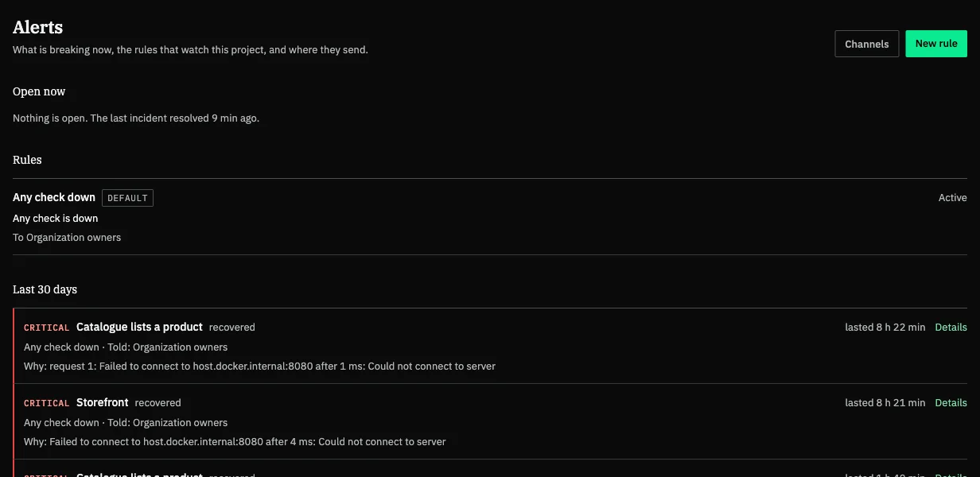
Task: View Details for the 8 h 22 min incident
Action: 951,327
